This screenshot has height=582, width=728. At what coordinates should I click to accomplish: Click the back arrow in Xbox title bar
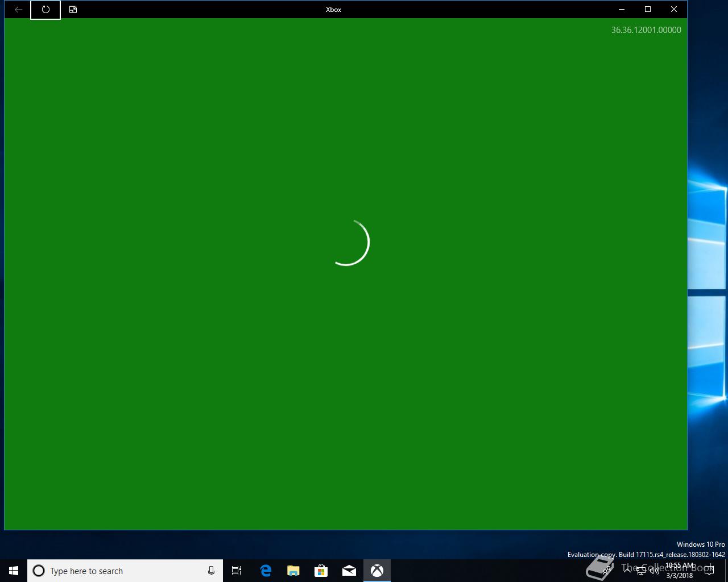tap(18, 10)
